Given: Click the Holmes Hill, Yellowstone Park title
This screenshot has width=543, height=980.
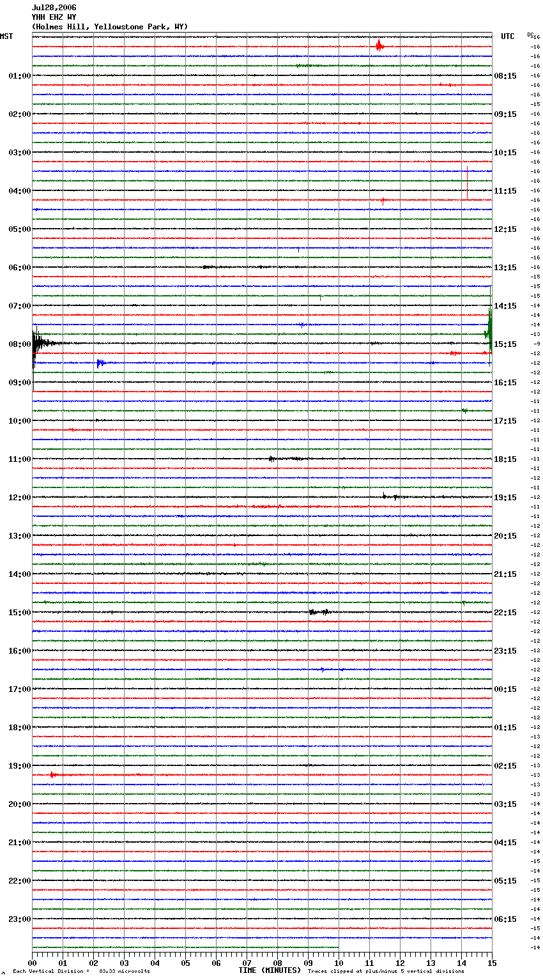Looking at the screenshot, I should (110, 27).
